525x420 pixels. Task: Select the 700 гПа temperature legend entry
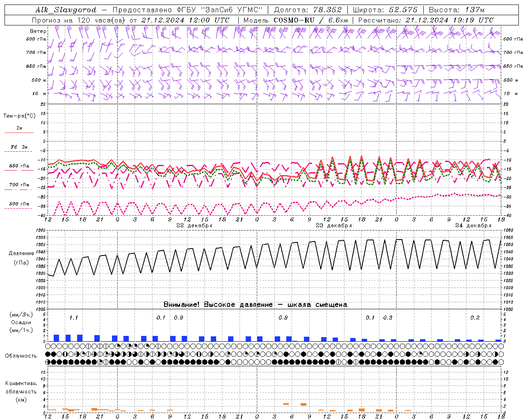pos(19,185)
